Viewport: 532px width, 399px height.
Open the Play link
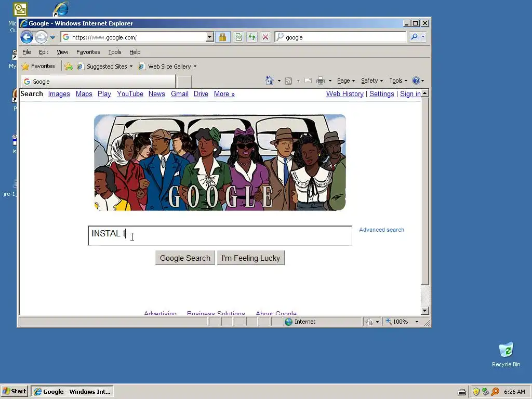(104, 94)
